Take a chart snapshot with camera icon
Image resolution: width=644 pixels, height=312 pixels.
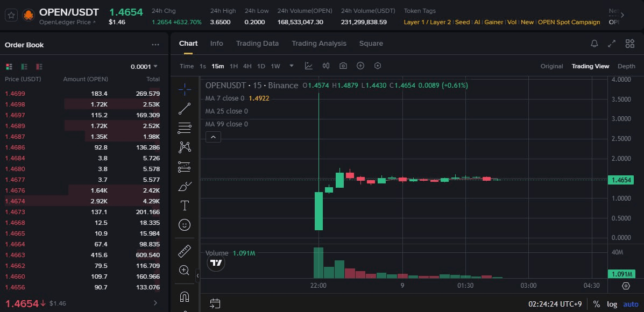pos(343,66)
